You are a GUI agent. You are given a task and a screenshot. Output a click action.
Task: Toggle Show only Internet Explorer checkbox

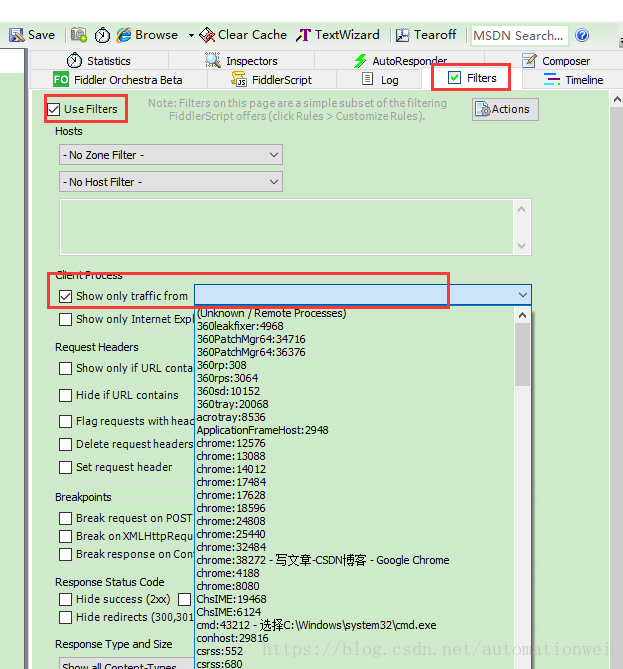pos(65,319)
